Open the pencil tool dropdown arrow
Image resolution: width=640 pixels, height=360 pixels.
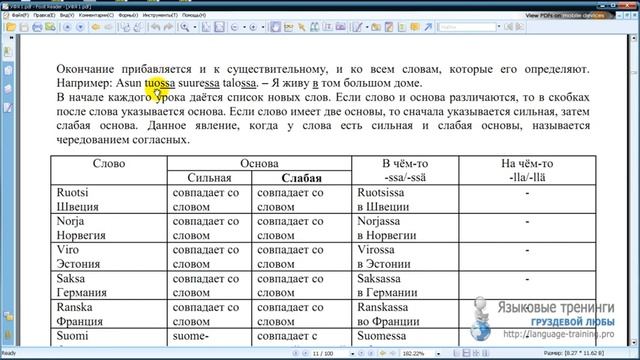pos(367,27)
